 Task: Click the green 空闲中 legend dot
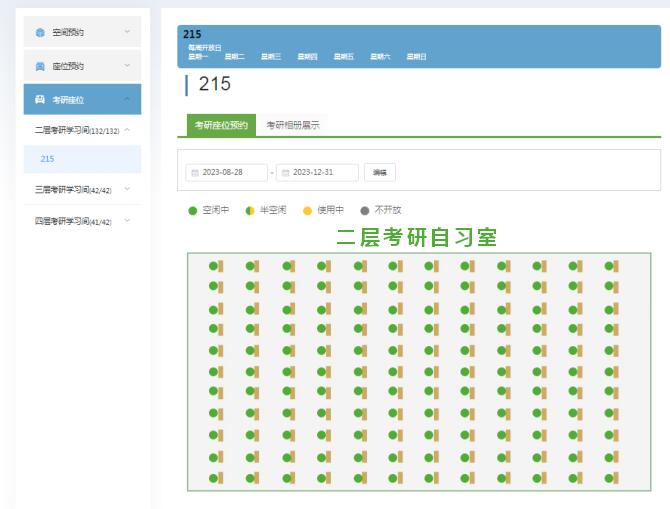pyautogui.click(x=193, y=210)
